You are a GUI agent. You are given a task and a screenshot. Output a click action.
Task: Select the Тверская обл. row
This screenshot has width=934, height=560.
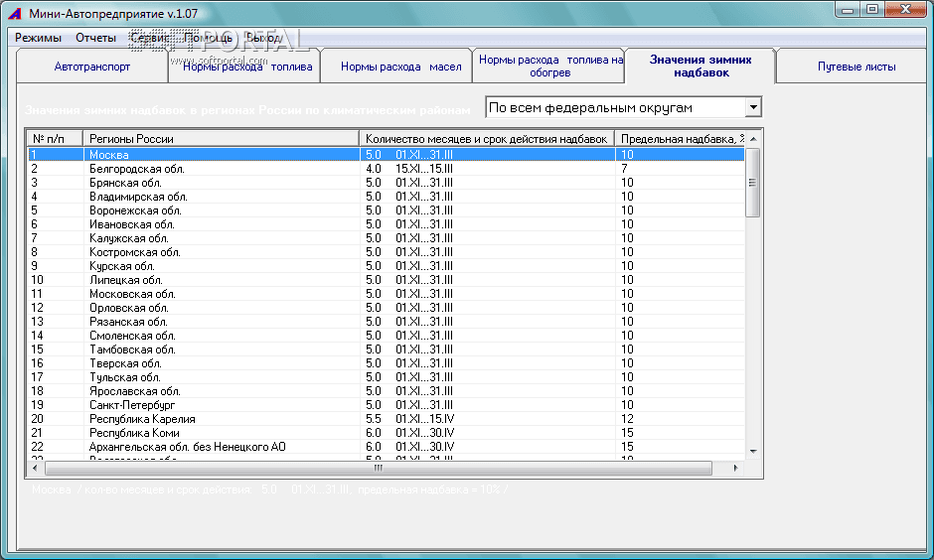[x=386, y=363]
